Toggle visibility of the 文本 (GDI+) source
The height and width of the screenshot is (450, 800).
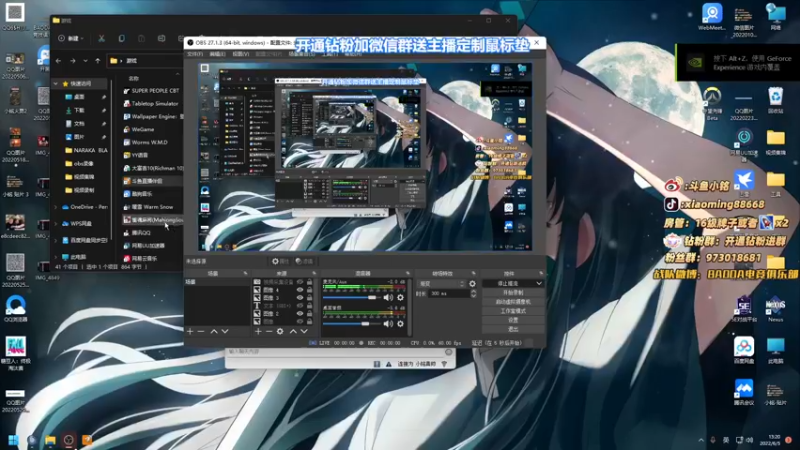[x=300, y=306]
